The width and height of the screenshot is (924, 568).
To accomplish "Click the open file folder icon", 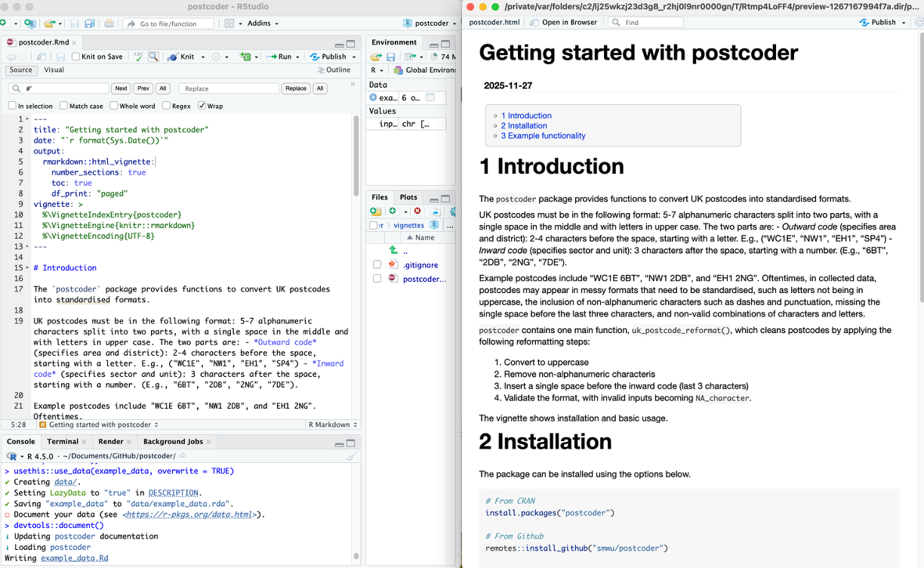I will tap(49, 23).
